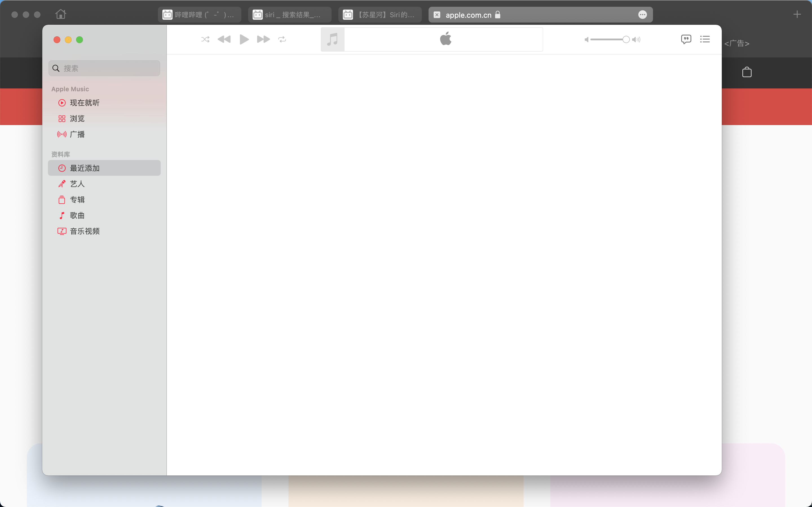Image resolution: width=812 pixels, height=507 pixels.
Task: Skip forward to next track
Action: 263,39
